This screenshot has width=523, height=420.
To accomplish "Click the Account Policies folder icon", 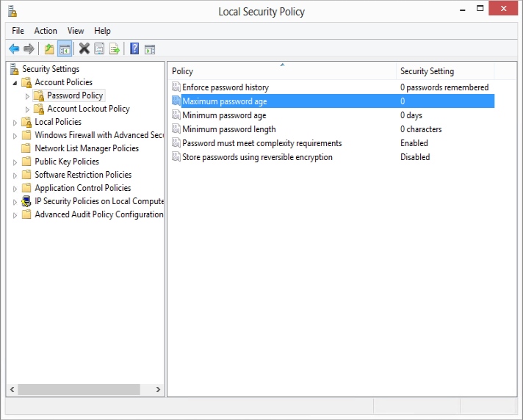I will [26, 82].
